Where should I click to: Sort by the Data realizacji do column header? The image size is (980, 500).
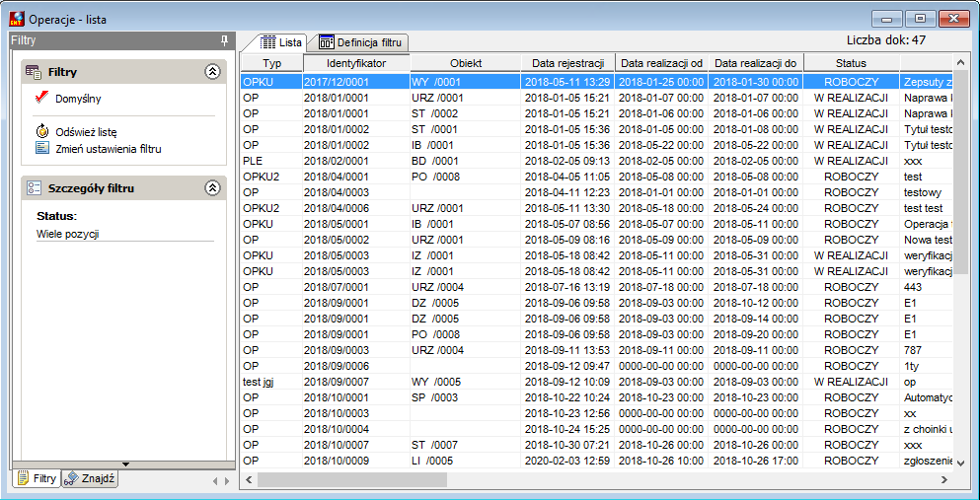point(756,63)
